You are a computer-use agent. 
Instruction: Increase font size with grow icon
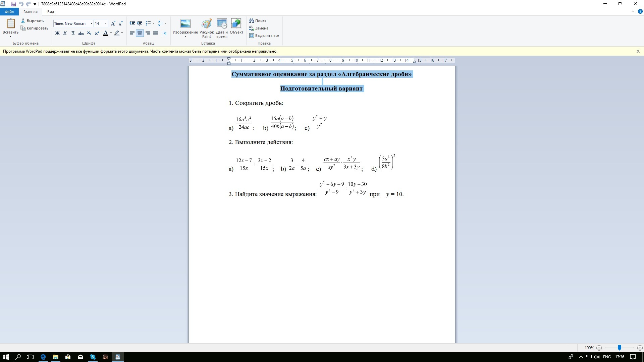coord(113,23)
